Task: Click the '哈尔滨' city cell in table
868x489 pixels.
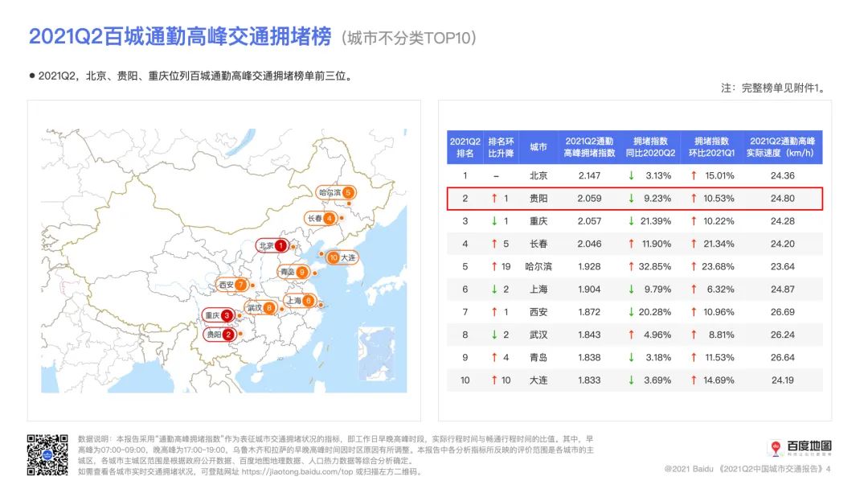Action: (538, 266)
